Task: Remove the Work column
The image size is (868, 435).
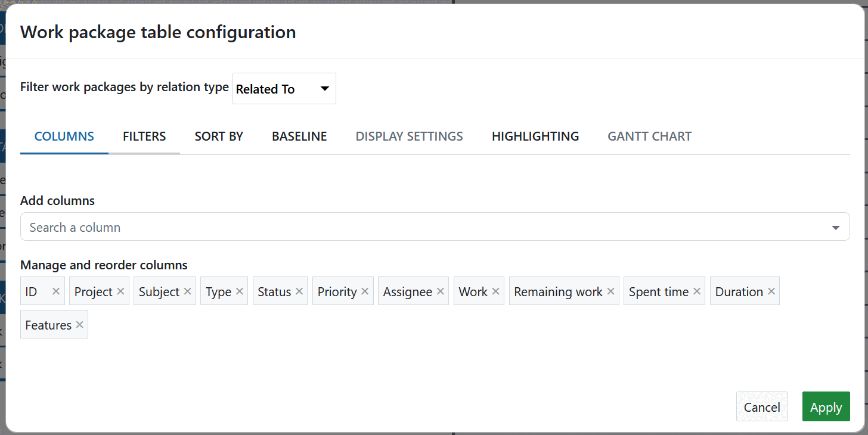Action: tap(495, 291)
